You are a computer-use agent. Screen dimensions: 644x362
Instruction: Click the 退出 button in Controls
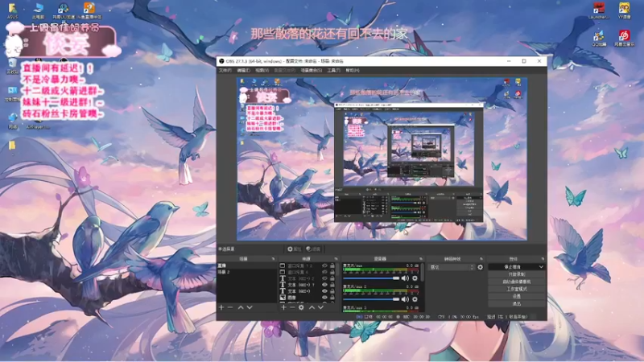517,304
